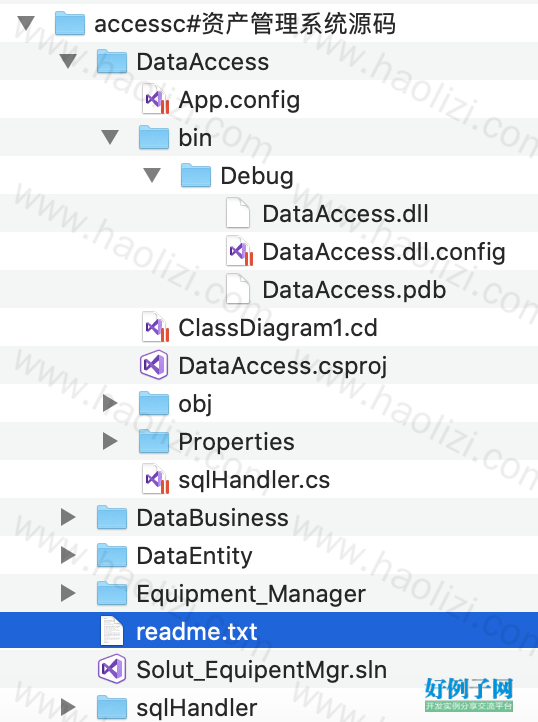The width and height of the screenshot is (538, 722).
Task: Collapse the Debug folder disclosure triangle
Action: coord(152,175)
